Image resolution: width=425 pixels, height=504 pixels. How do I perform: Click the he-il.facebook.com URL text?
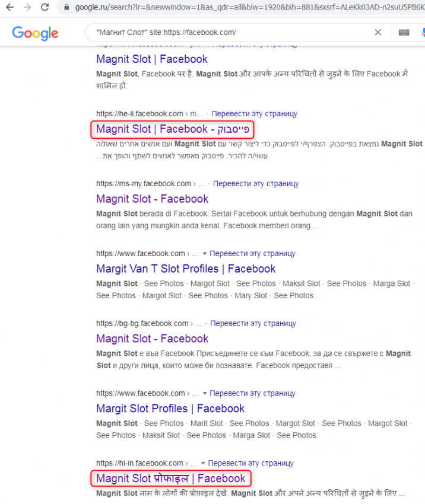click(139, 114)
